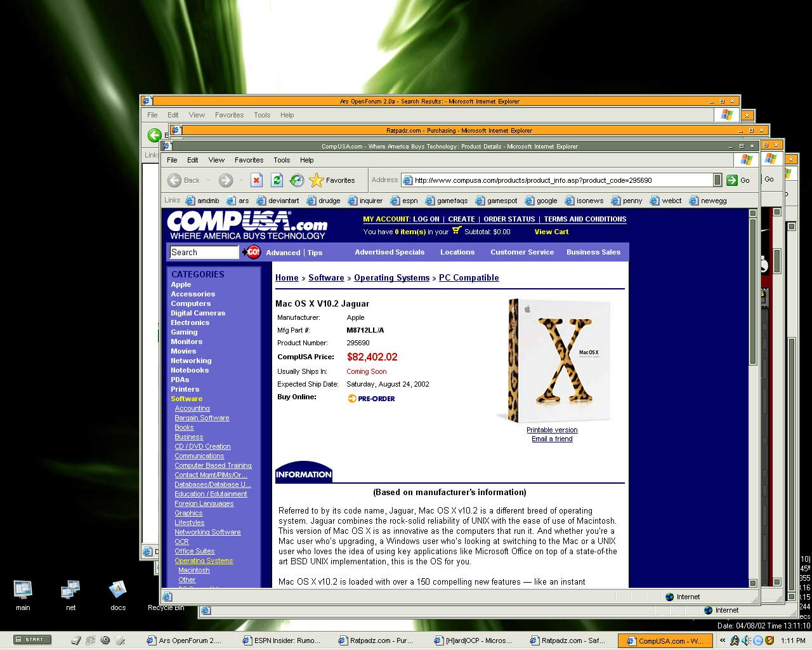Click the CompUSA Search input field
This screenshot has height=650, width=812.
204,252
